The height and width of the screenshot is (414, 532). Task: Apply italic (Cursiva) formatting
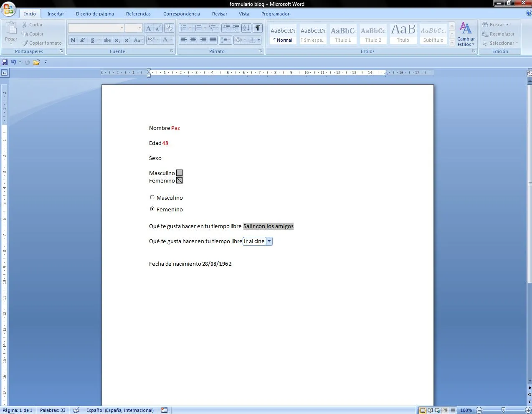coord(82,40)
